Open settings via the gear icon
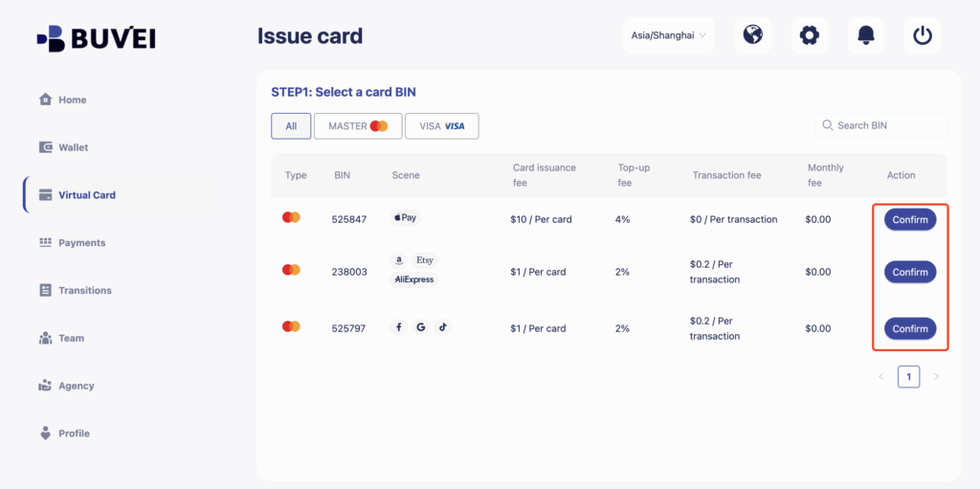 coord(810,35)
